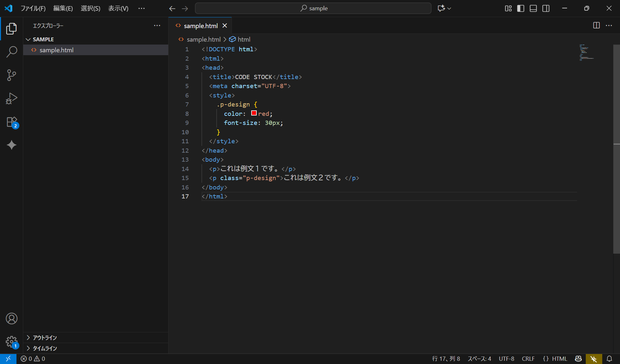Screen dimensions: 620x364
Task: Open the Source Control icon
Action: [12, 75]
